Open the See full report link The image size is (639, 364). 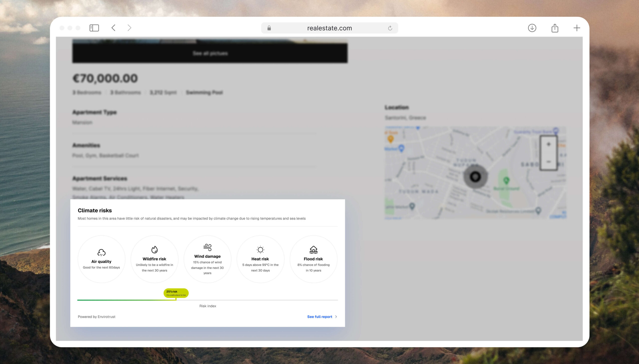[x=319, y=317]
